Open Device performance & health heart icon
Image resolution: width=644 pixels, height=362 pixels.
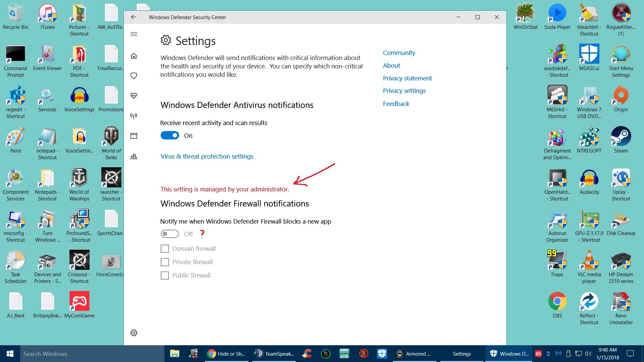(x=134, y=96)
